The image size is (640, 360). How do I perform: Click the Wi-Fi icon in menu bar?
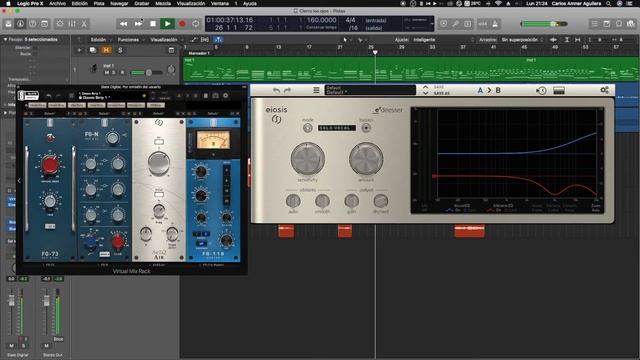(498, 3)
